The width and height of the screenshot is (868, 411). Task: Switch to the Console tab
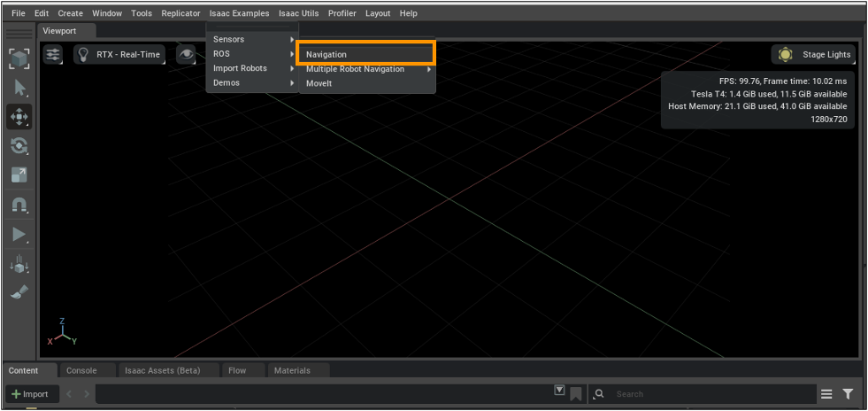pos(87,370)
